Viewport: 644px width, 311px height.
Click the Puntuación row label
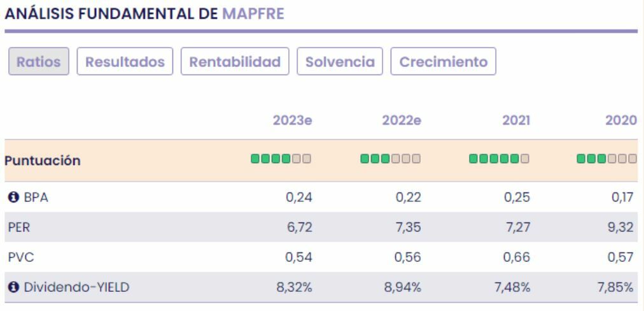click(42, 161)
